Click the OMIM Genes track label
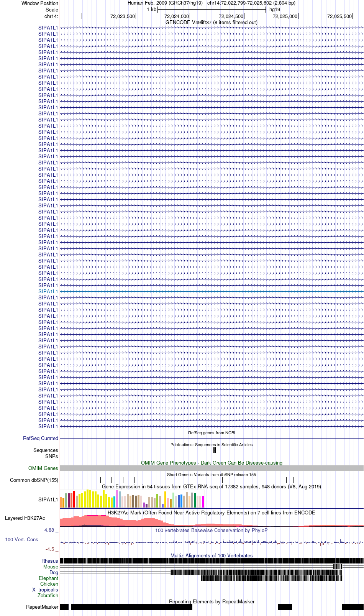Screen dimensions: 364x616 43,468
